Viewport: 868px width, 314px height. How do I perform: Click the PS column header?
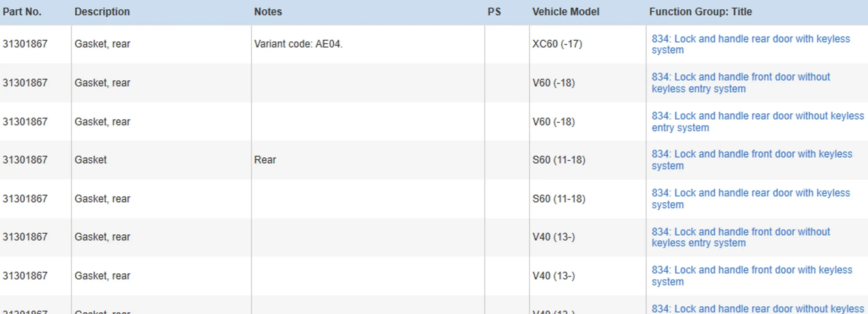coord(494,12)
